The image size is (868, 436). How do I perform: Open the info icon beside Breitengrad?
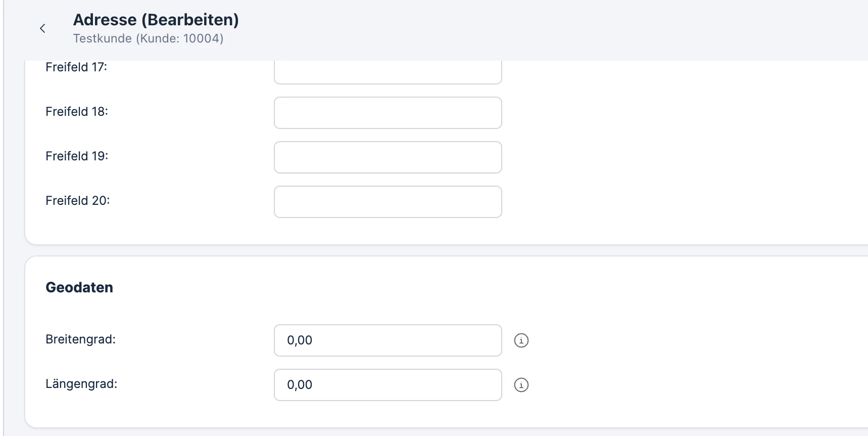[521, 340]
